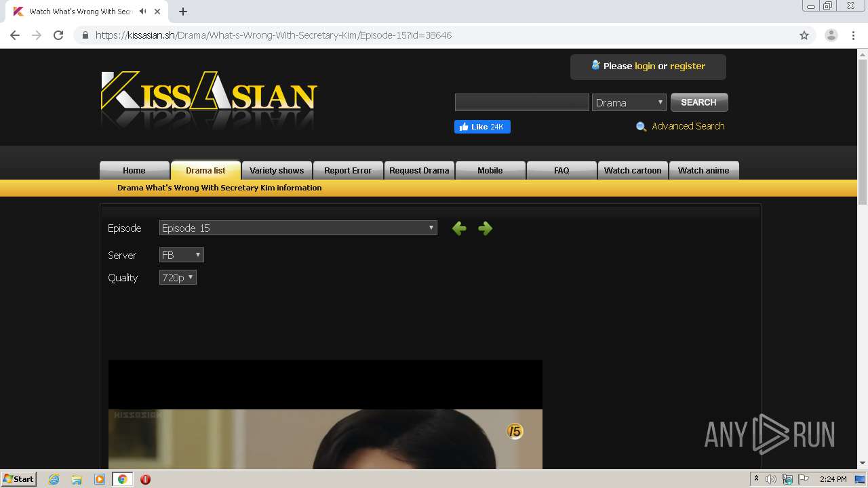
Task: Expand the Episode 15 dropdown
Action: [x=298, y=228]
